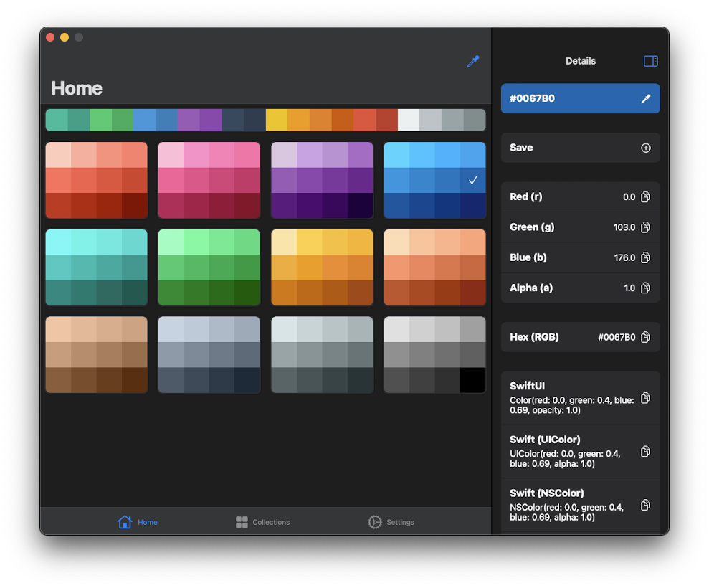Switch to the Collections tab
This screenshot has width=709, height=588.
point(262,521)
